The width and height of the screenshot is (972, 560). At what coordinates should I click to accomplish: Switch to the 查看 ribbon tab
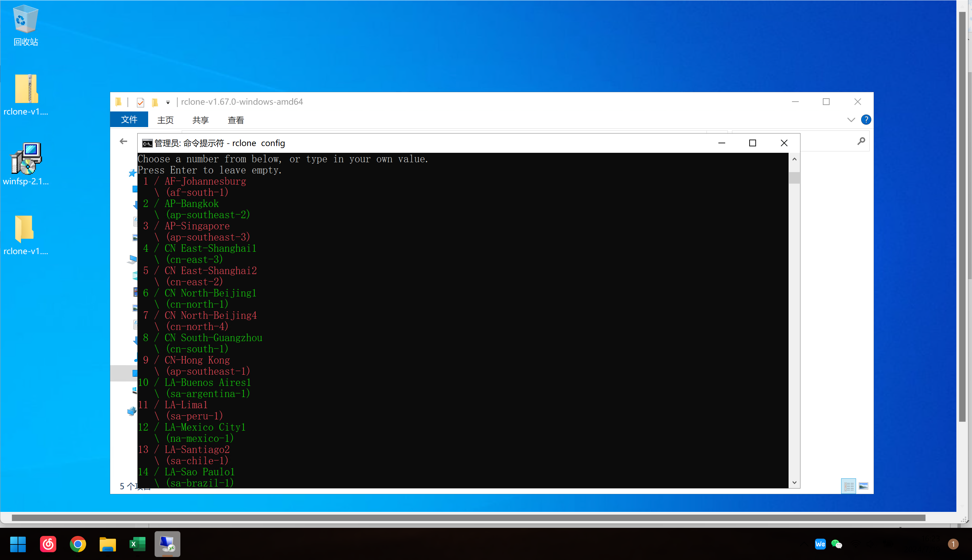click(236, 120)
